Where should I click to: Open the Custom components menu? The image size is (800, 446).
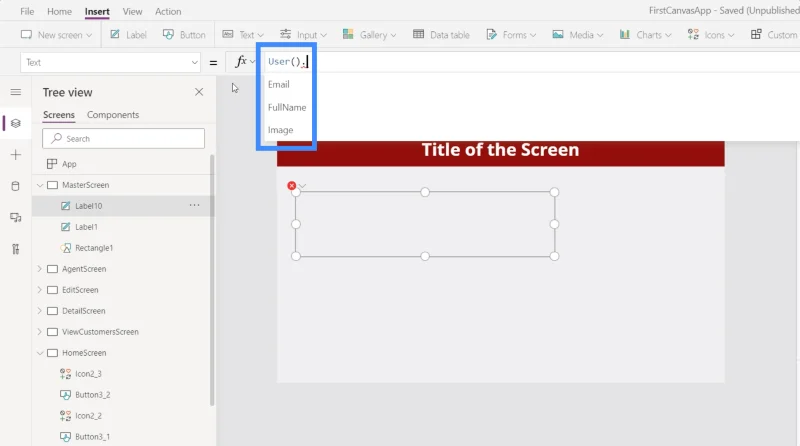point(774,35)
